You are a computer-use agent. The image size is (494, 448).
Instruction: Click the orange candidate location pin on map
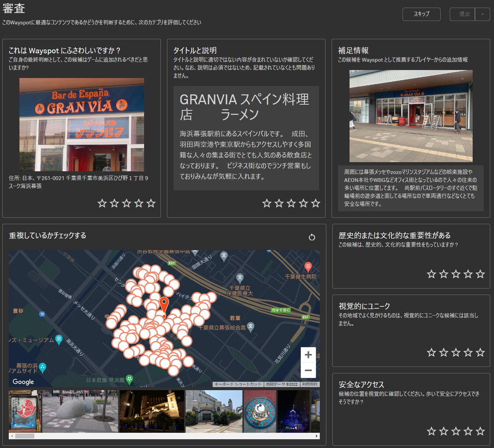164,306
